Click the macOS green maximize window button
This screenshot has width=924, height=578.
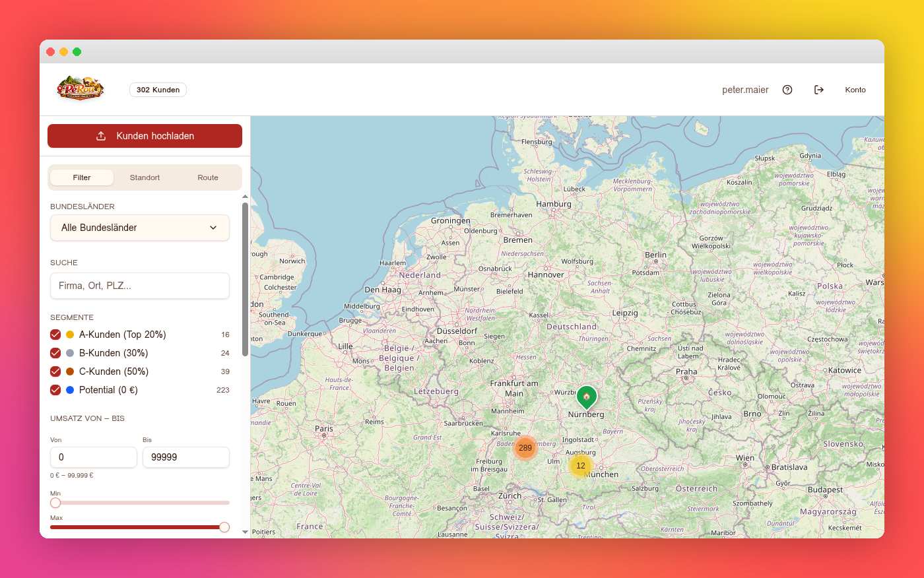[x=77, y=51]
